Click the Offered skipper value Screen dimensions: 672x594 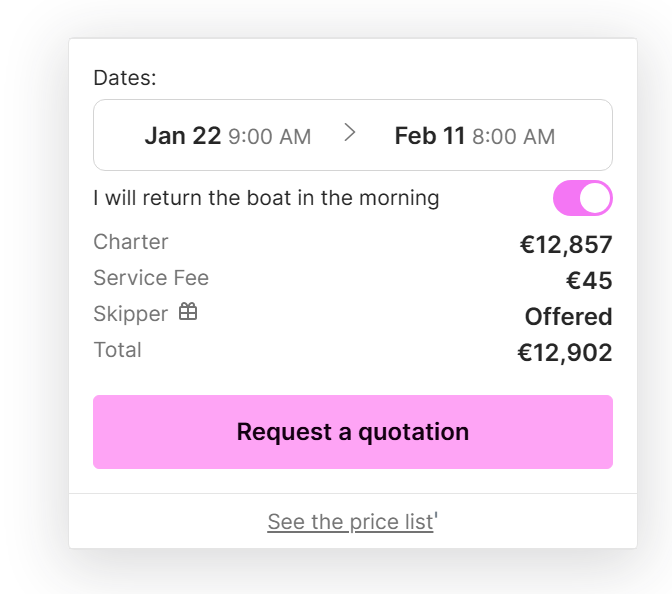(568, 317)
